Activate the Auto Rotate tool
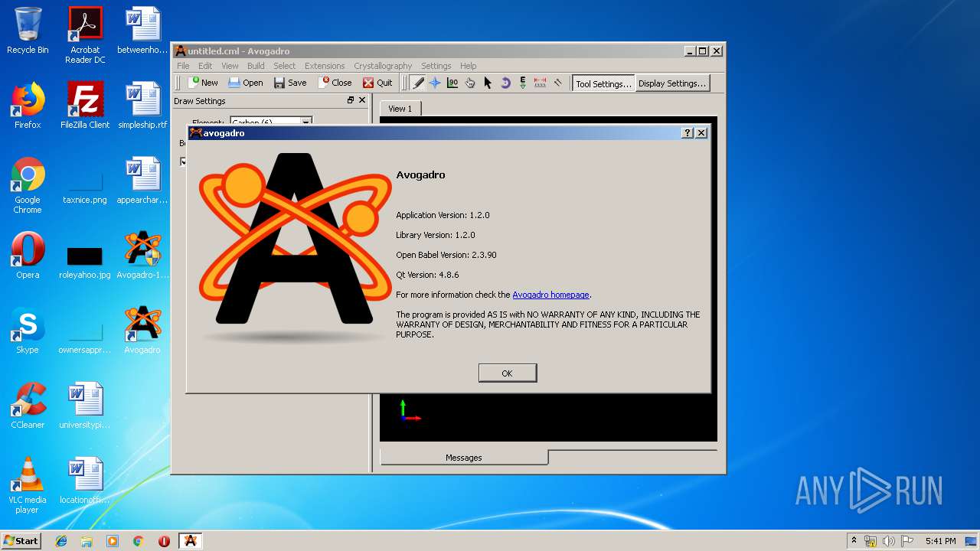 pos(505,83)
